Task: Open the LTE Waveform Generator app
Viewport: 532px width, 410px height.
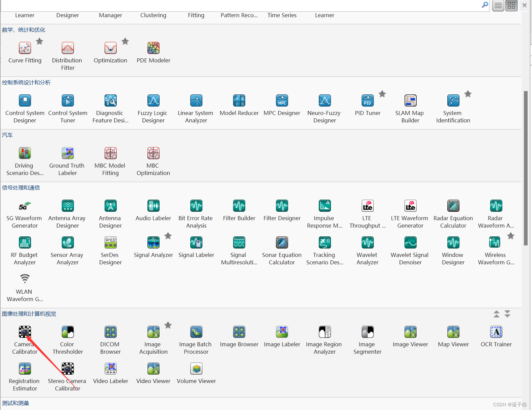Action: [x=411, y=206]
